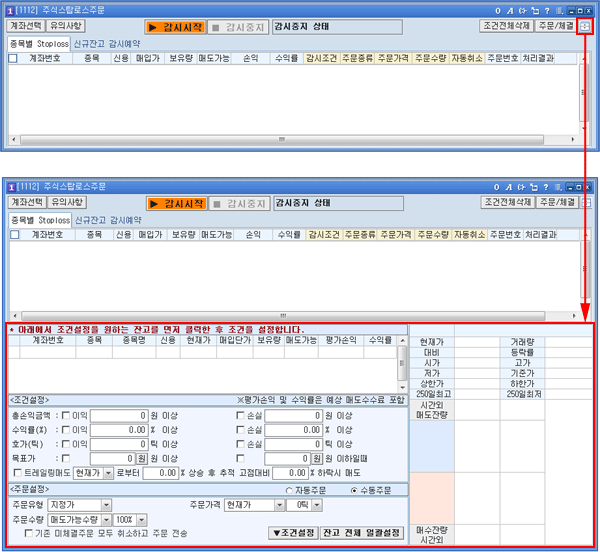Image resolution: width=600 pixels, height=552 pixels.
Task: Click the panel toggle icon beside 주문/체결 in the lower window
Action: point(585,202)
